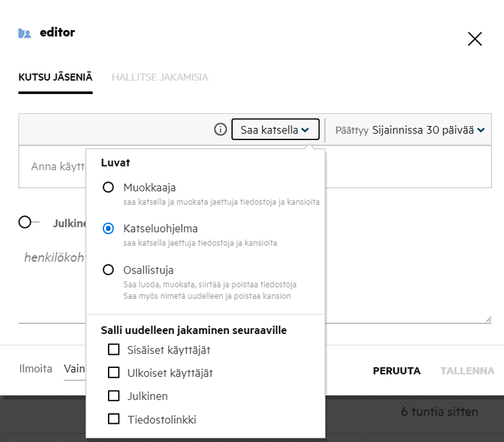Close the editor sharing dialog
The image size is (504, 442).
coord(475,39)
